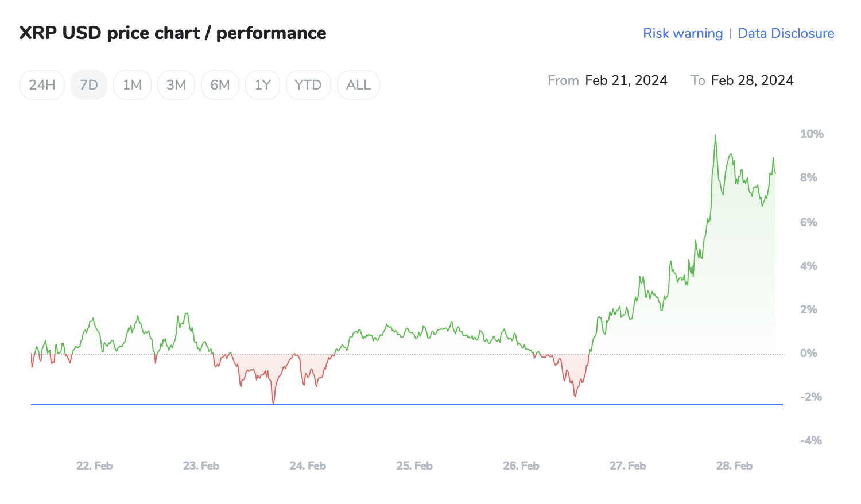The width and height of the screenshot is (861, 504).
Task: Change the To date Feb 28, 2024
Action: point(753,80)
